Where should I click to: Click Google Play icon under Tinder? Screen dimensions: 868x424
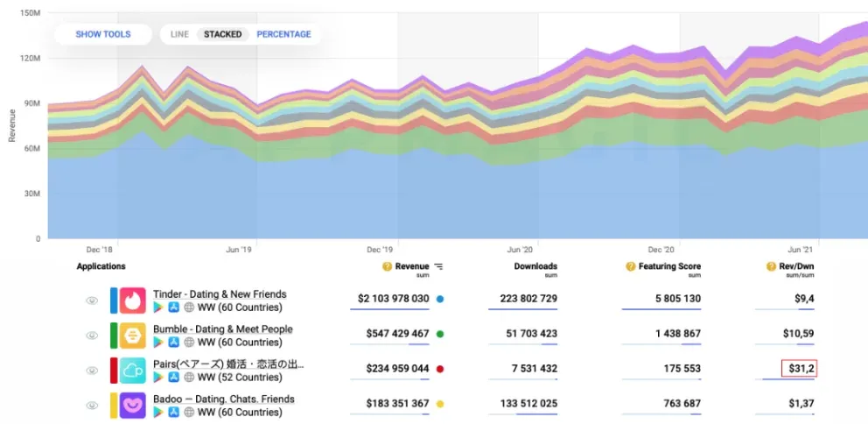[159, 307]
